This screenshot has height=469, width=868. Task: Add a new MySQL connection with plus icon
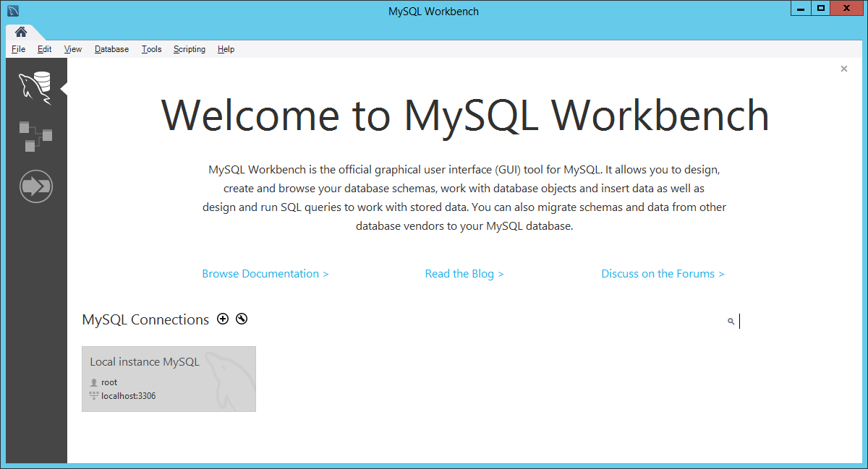click(x=223, y=319)
